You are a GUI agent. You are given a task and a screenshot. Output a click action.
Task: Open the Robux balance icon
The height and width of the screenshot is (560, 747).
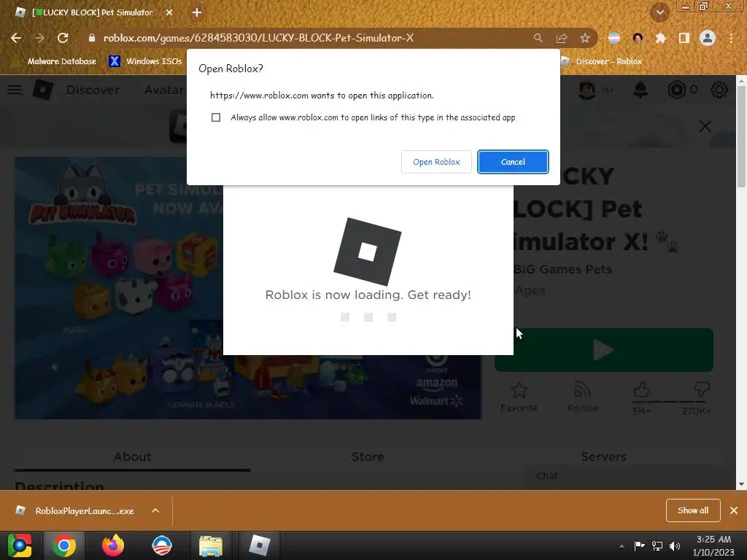[x=676, y=90]
